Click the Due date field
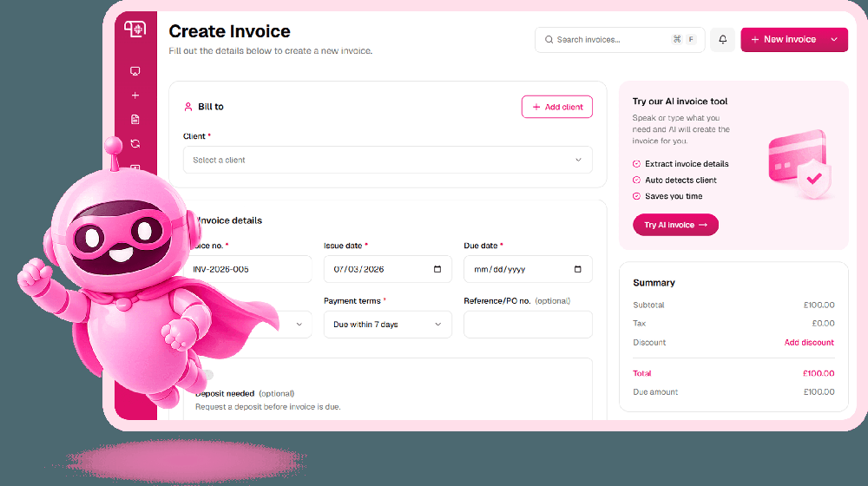 click(528, 269)
